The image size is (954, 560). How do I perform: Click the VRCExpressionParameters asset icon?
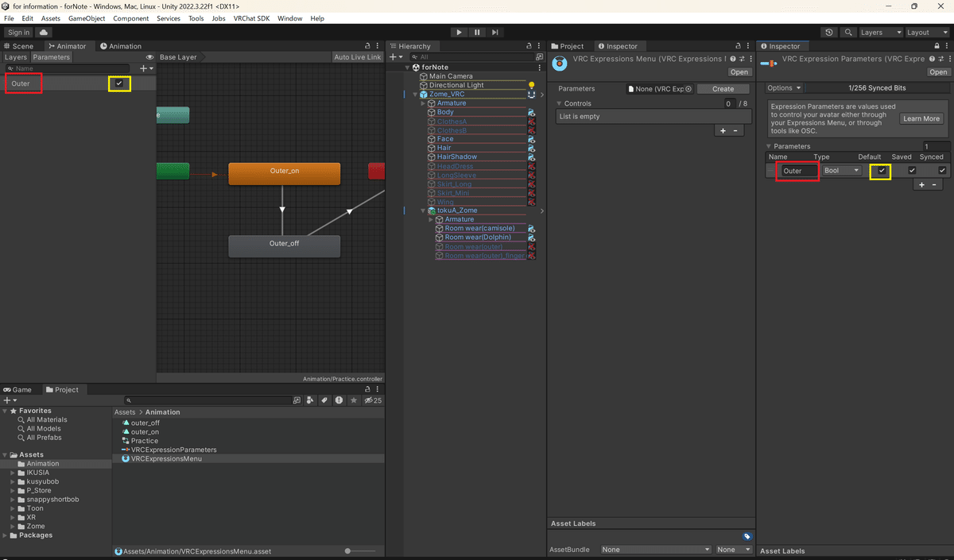[125, 450]
